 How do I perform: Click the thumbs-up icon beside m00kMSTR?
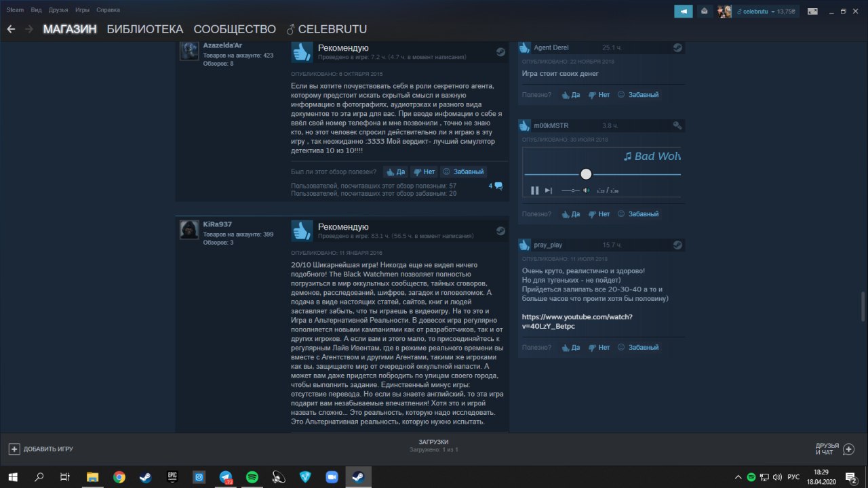click(x=524, y=125)
